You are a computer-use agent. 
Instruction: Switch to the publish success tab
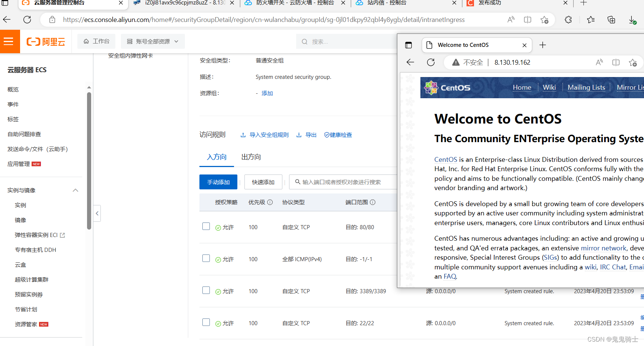(x=517, y=3)
